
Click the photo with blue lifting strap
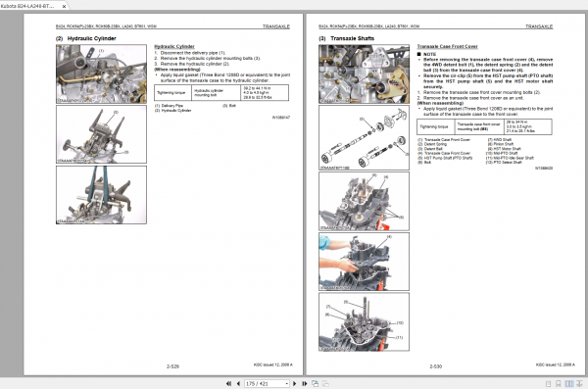tap(101, 195)
